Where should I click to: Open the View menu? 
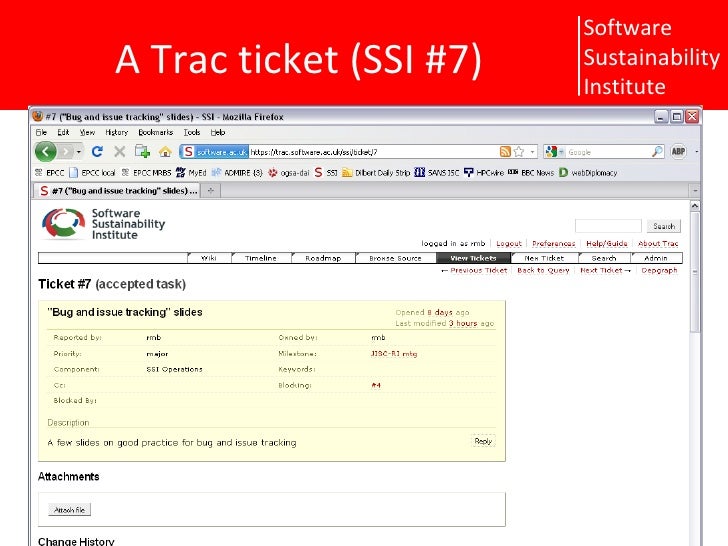[x=87, y=132]
